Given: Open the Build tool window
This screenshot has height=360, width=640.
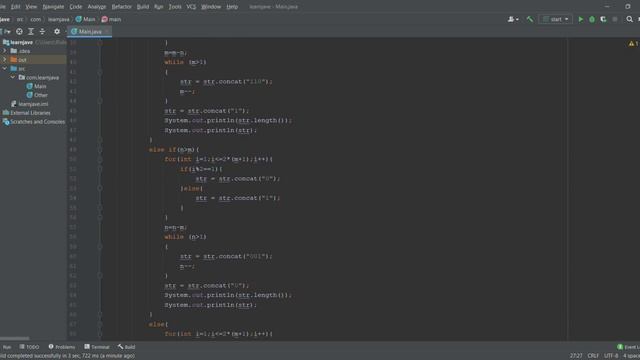Looking at the screenshot, I should 127,347.
